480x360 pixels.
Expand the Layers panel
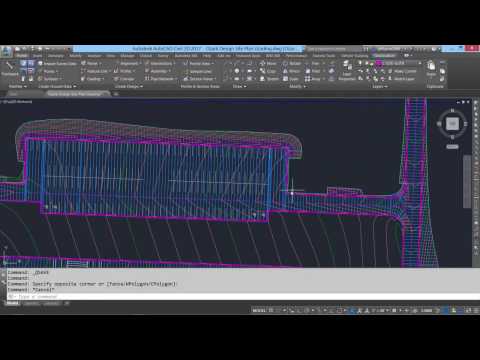tap(379, 87)
